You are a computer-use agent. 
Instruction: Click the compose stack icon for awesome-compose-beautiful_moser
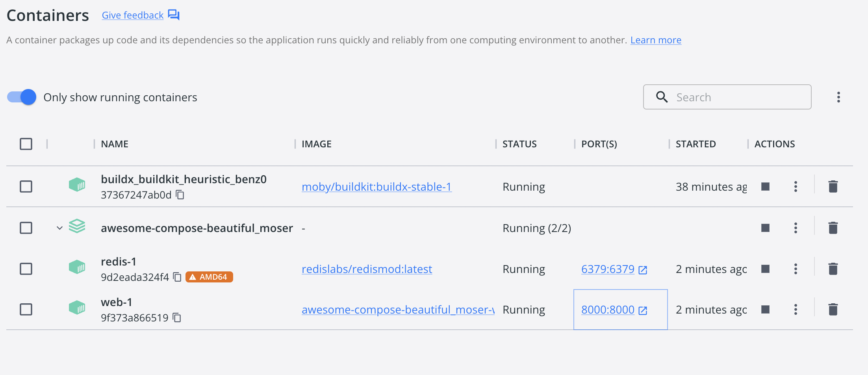point(77,226)
